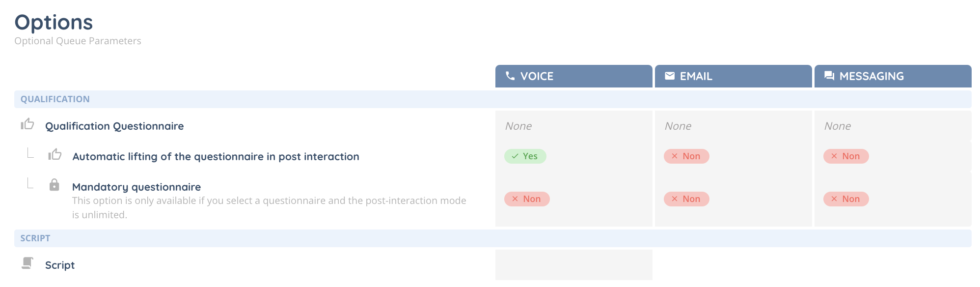Click the scroll icon beside Script
Screen dimensions: 980x287
[x=27, y=263]
